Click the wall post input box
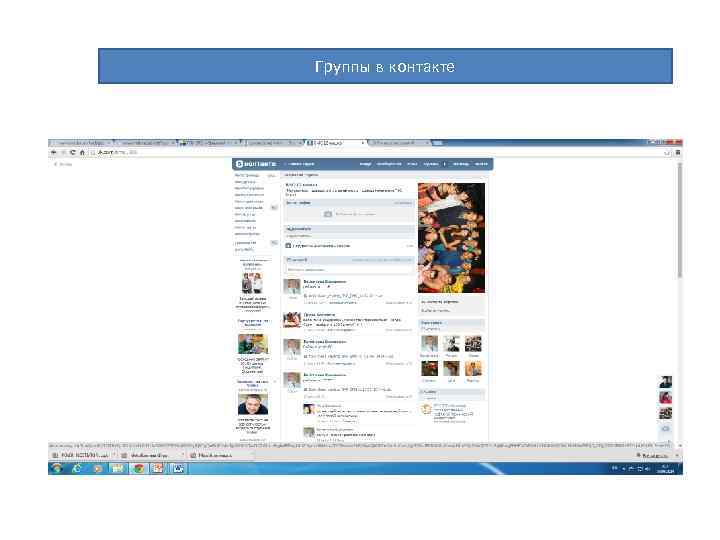 point(349,270)
